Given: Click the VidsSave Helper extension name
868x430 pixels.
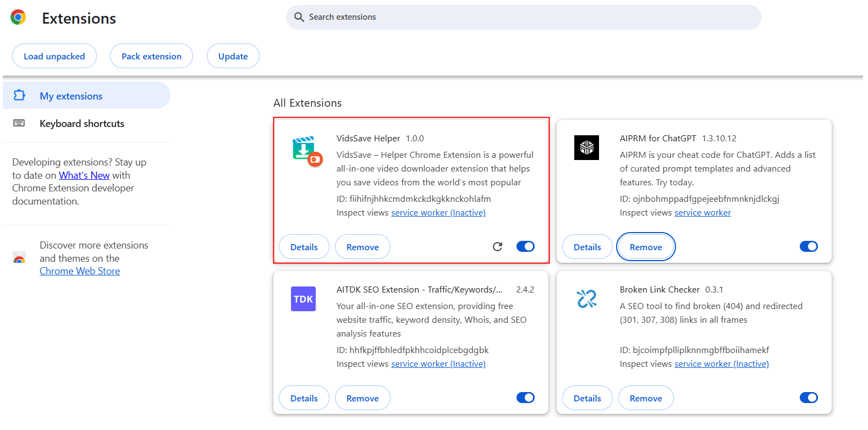Looking at the screenshot, I should (x=369, y=139).
